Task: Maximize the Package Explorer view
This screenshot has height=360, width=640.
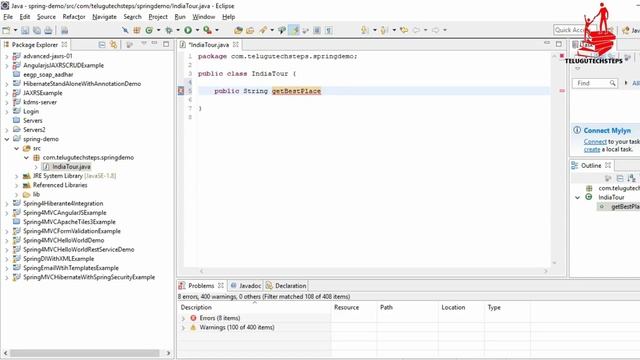Action: click(166, 44)
